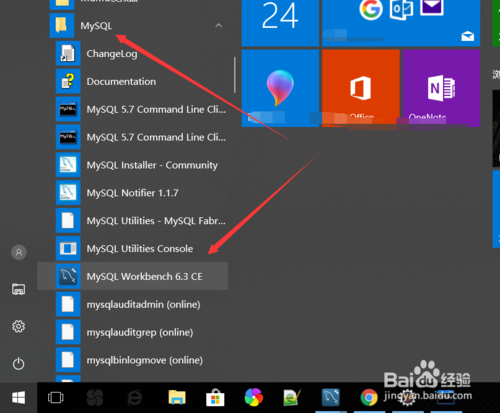The height and width of the screenshot is (413, 500).
Task: Click the app list scrollbar
Action: point(235,75)
